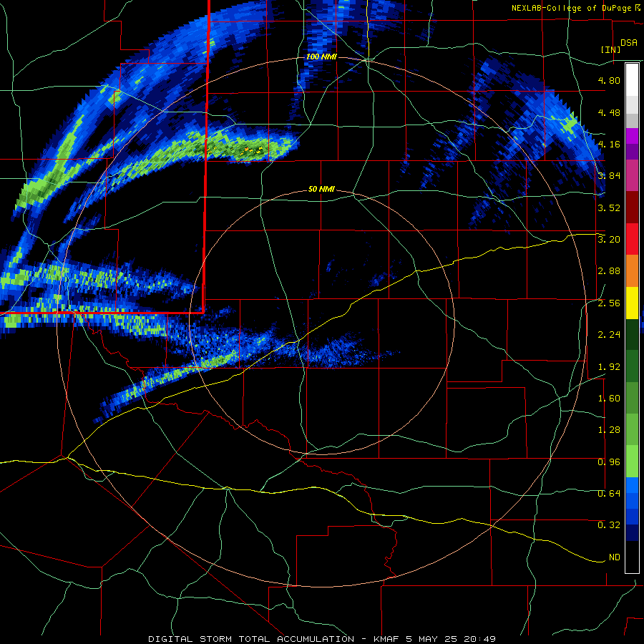This screenshot has height=644, width=644.
Task: Click the DSA product label
Action: [628, 43]
